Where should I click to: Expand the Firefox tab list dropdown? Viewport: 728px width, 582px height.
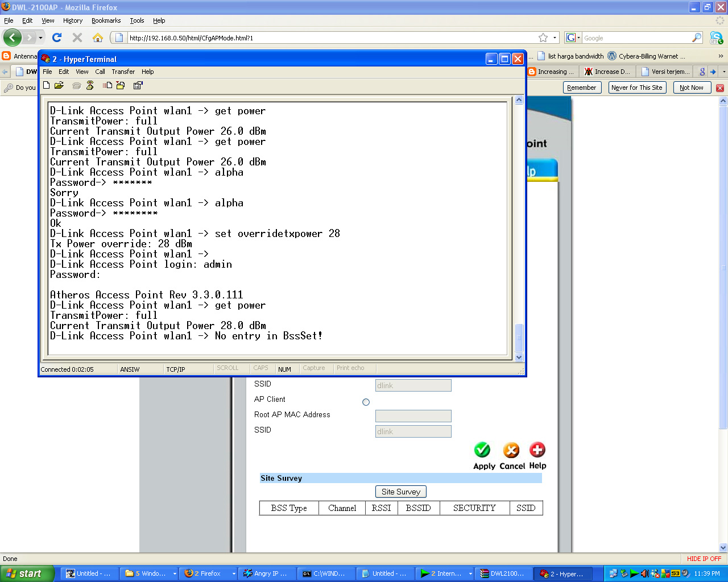pyautogui.click(x=723, y=72)
